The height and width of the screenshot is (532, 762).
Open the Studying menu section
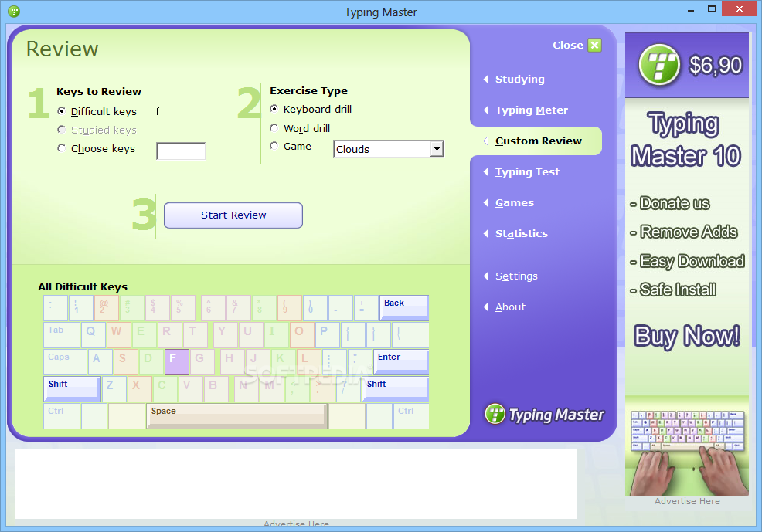pyautogui.click(x=519, y=79)
